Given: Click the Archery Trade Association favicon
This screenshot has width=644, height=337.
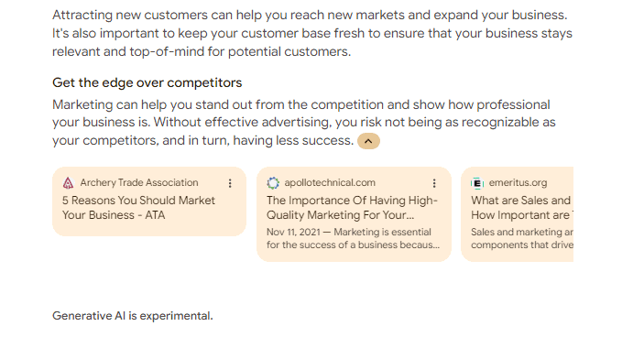Looking at the screenshot, I should tap(68, 182).
